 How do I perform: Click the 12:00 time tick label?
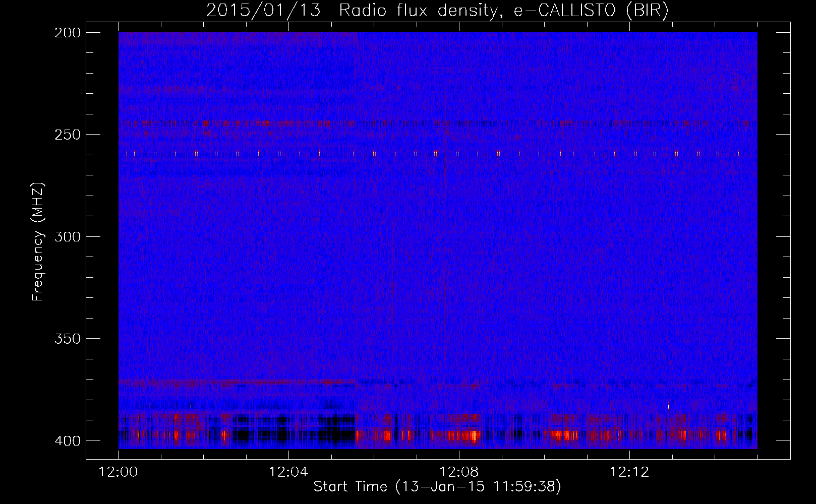(x=119, y=472)
